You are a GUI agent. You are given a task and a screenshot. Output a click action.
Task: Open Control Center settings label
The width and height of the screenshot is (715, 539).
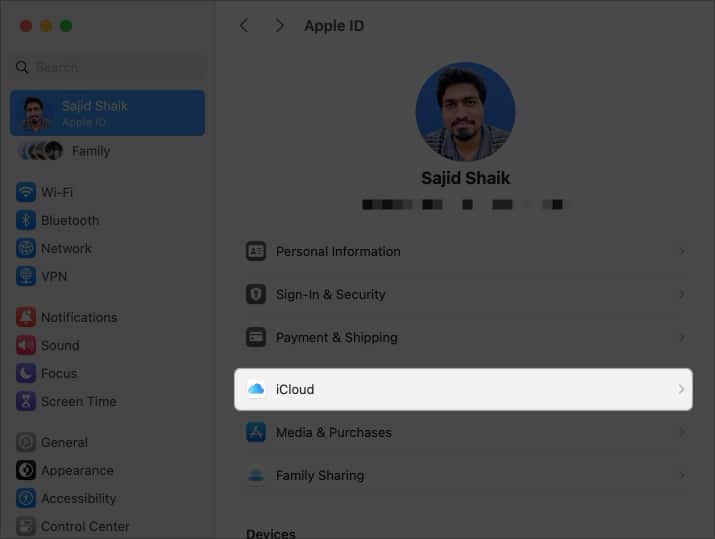point(85,527)
